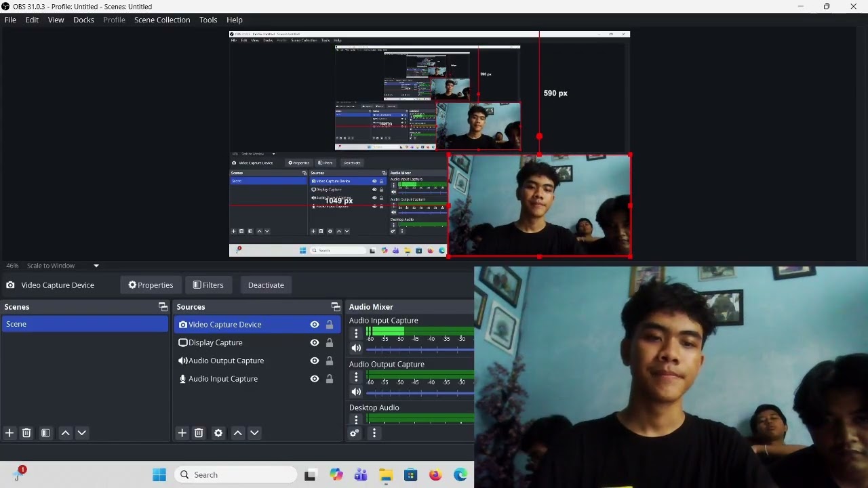Open the View menu

[56, 20]
